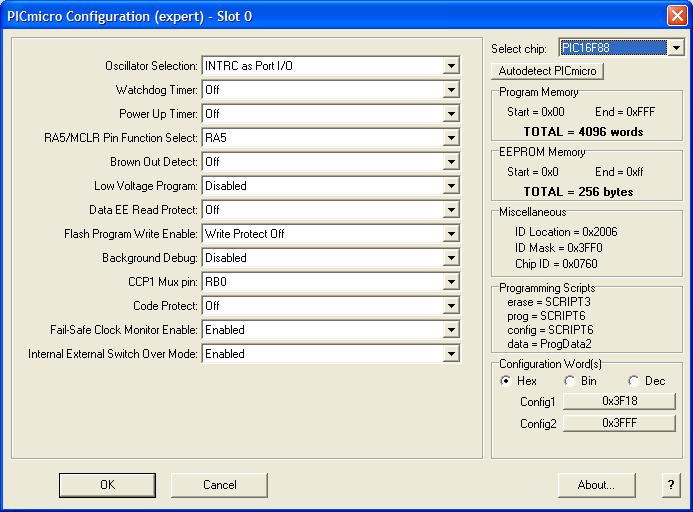Click the TOTAL = 256 bytes text

(579, 192)
